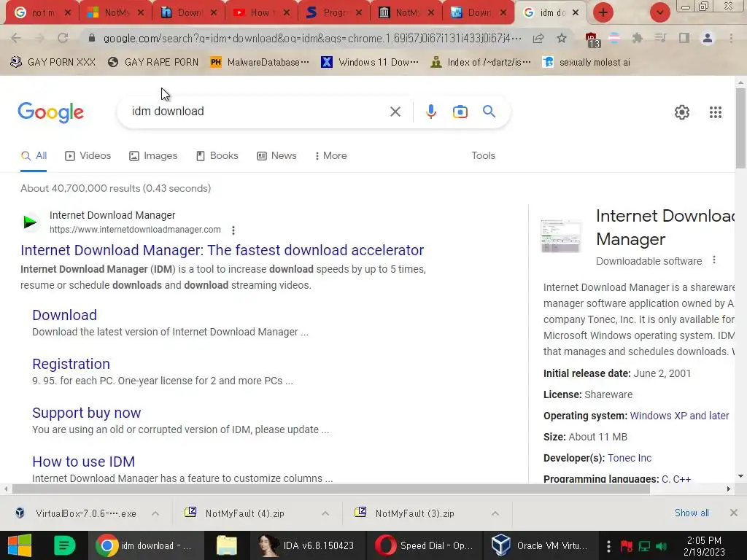Switch to the News results tab

(276, 156)
